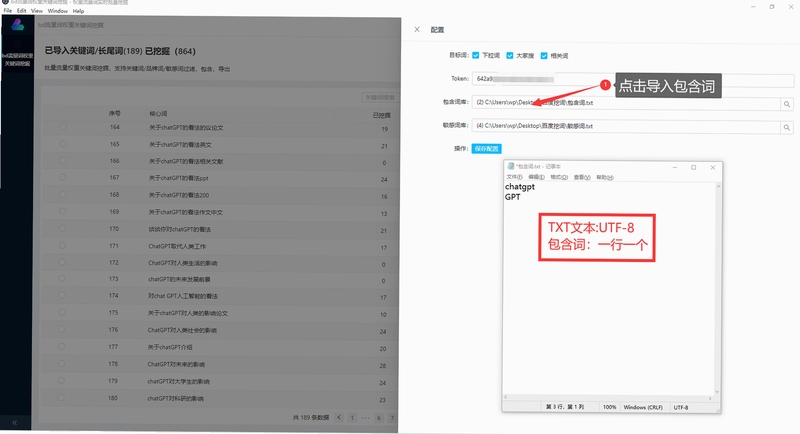This screenshot has width=800, height=434.
Task: Toggle the 下拉词 checkbox
Action: tap(476, 56)
